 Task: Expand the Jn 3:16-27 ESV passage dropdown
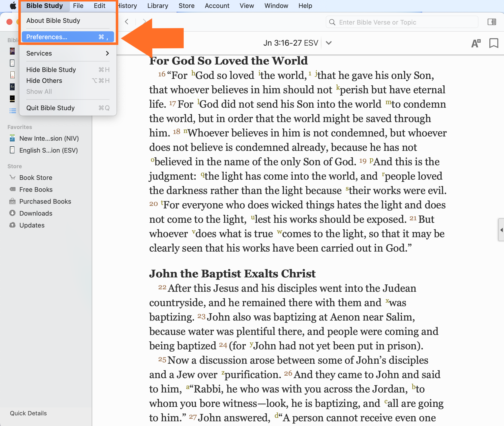click(329, 43)
